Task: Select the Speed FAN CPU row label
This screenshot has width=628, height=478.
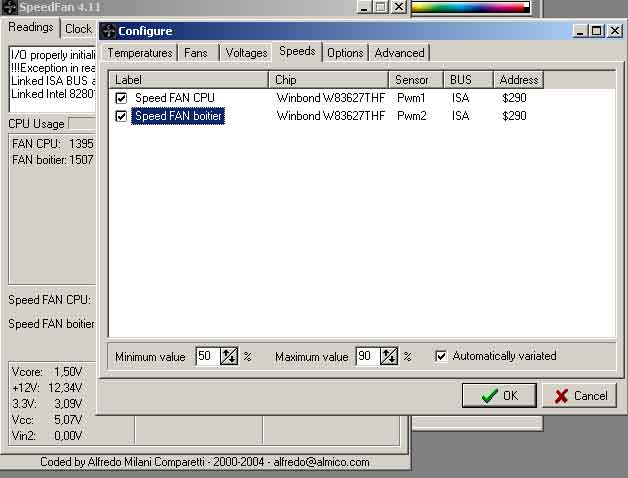Action: click(x=175, y=98)
